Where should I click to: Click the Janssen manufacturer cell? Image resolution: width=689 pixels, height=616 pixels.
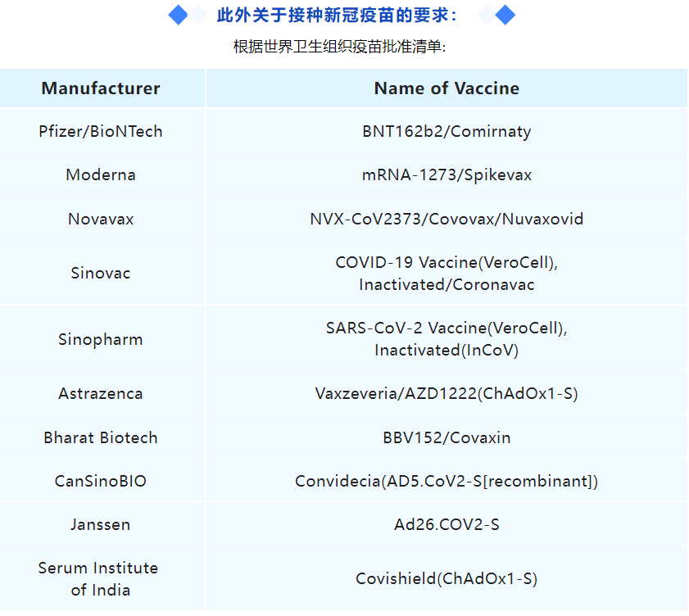pos(101,524)
